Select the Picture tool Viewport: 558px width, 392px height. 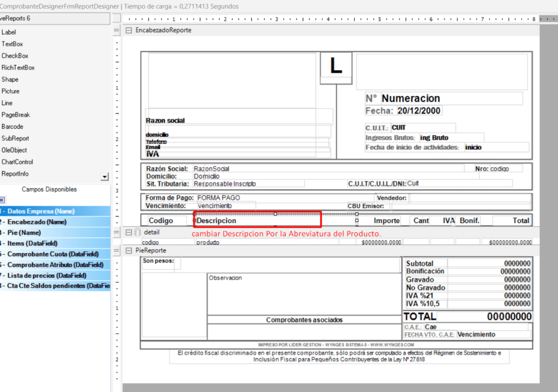click(x=10, y=91)
